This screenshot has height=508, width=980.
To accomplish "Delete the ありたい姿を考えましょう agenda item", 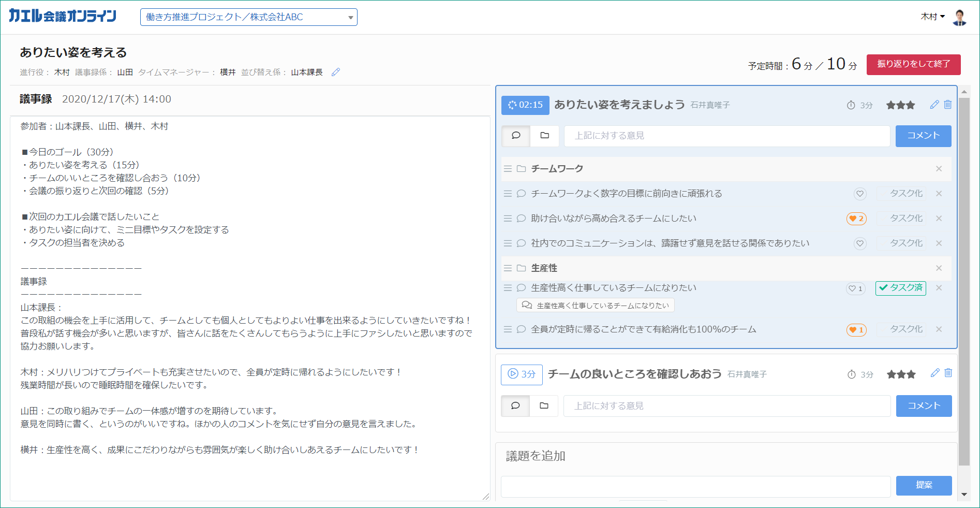I will [947, 105].
